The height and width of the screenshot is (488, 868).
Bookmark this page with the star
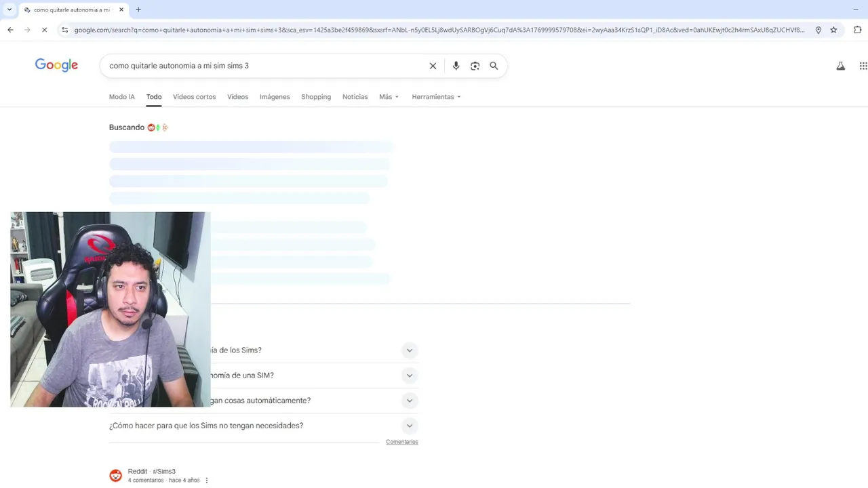pyautogui.click(x=833, y=30)
